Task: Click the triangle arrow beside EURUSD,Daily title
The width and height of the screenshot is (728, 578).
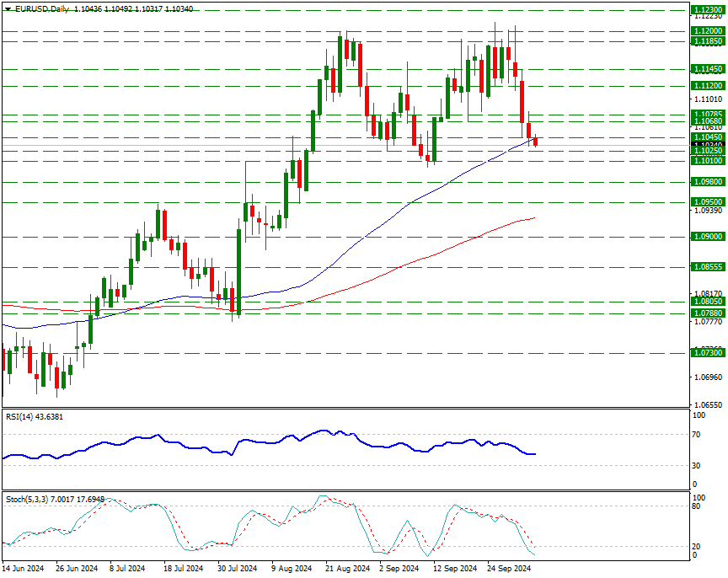Action: point(8,8)
